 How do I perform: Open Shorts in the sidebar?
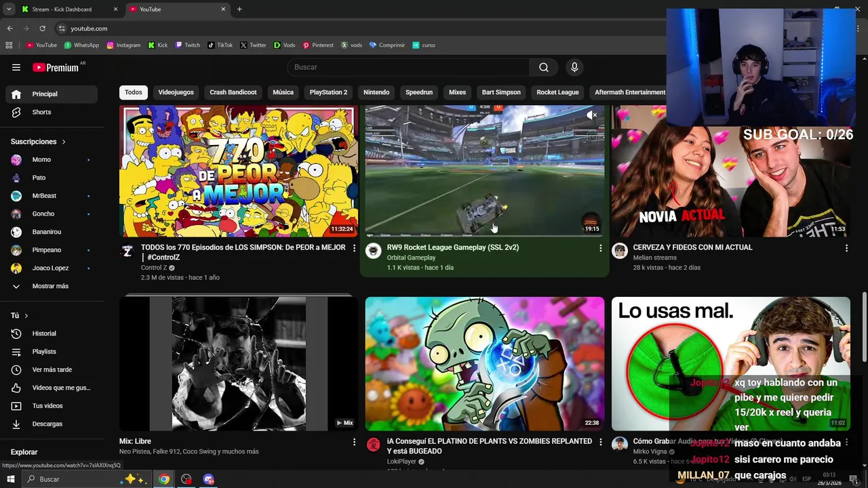(52, 112)
